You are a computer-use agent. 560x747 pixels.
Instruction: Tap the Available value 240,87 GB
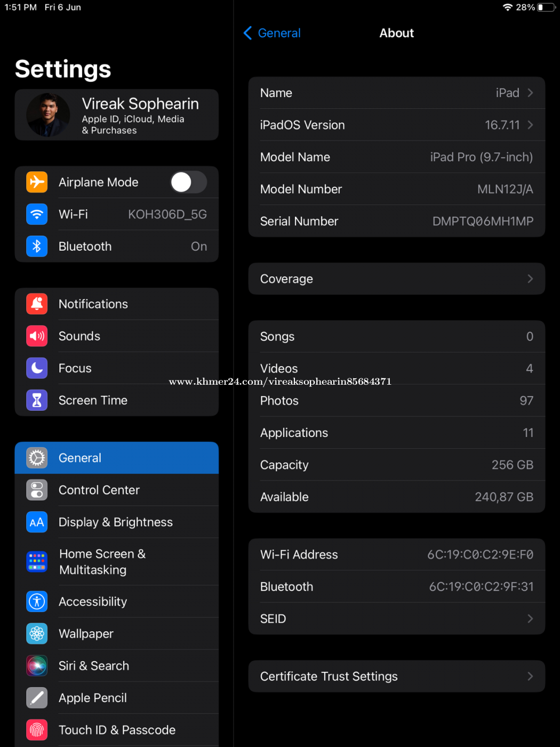504,497
